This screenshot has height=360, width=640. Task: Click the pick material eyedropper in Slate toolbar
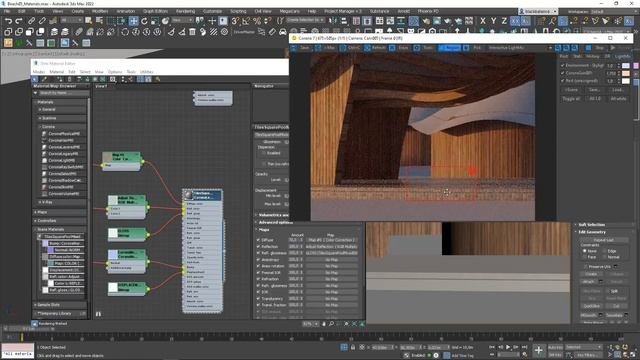pyautogui.click(x=44, y=79)
